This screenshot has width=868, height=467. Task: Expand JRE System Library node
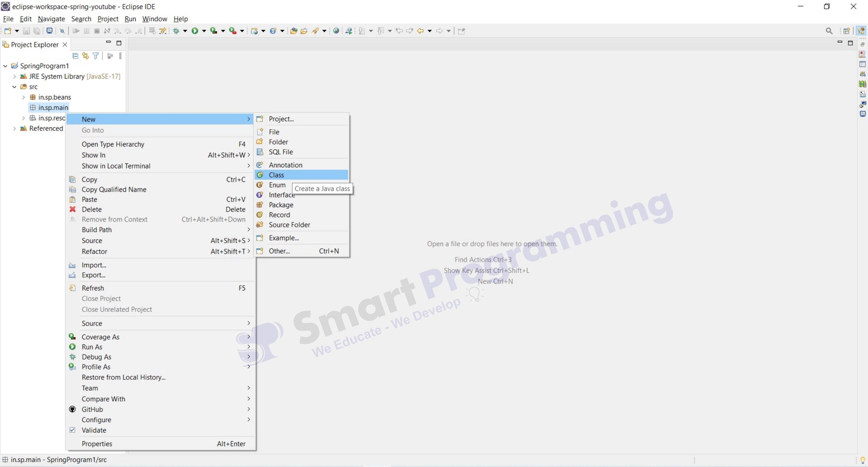pyautogui.click(x=14, y=77)
